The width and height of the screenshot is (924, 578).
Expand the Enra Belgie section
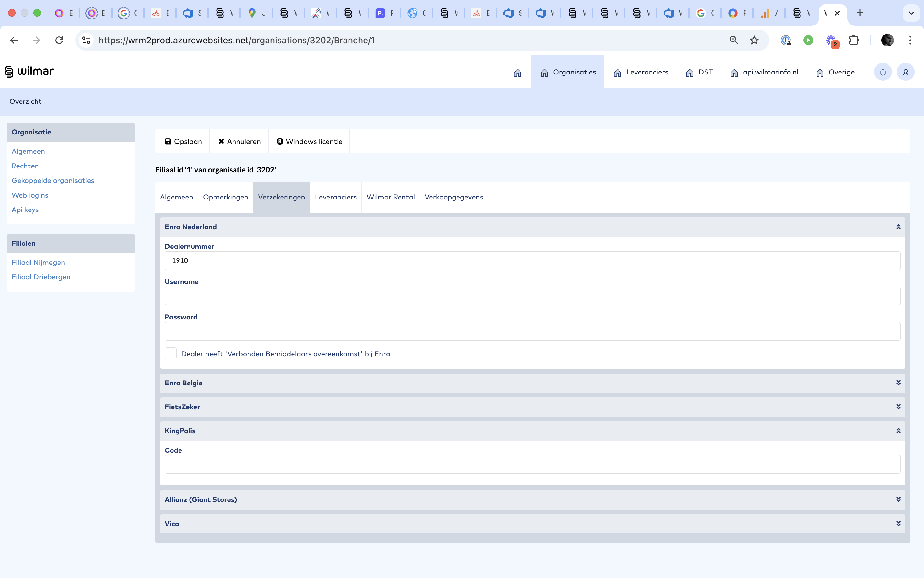[898, 383]
